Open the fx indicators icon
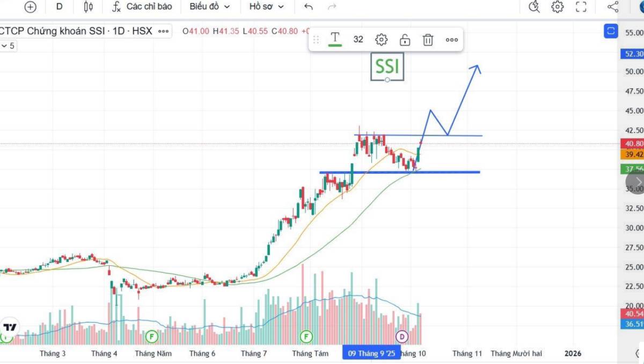644x364 pixels. [116, 7]
